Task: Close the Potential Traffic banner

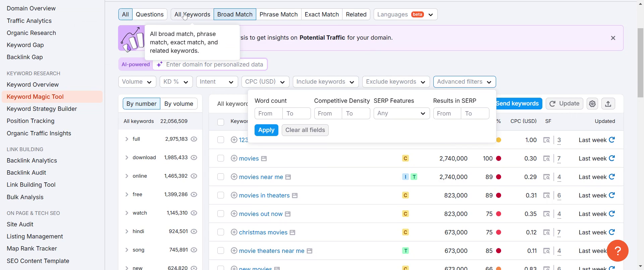Action: point(613,38)
